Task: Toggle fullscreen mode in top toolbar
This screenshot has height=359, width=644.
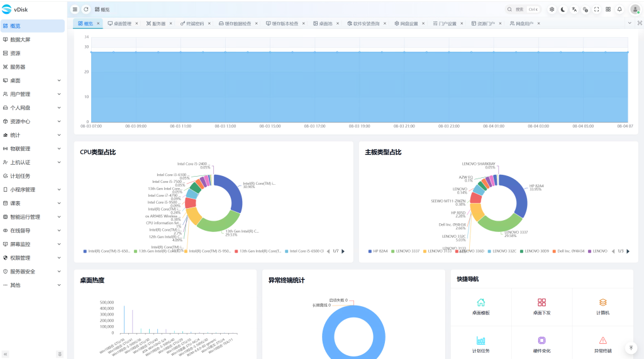Action: (596, 9)
